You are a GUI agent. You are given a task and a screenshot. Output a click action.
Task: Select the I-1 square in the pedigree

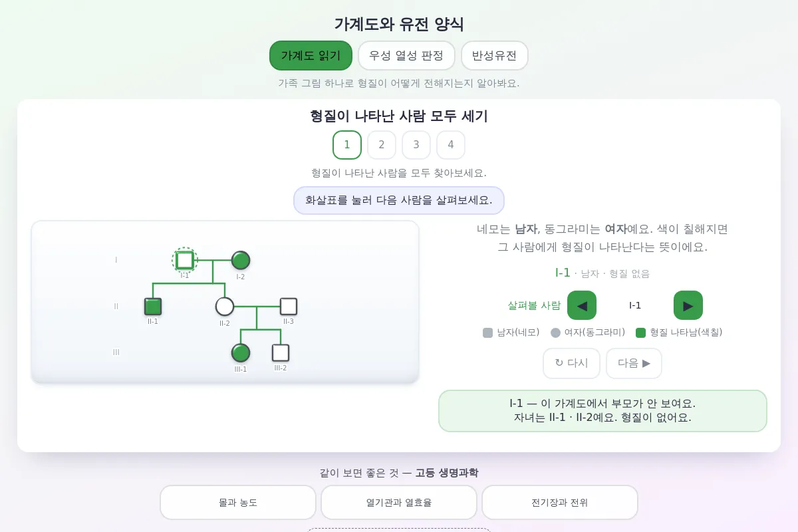pyautogui.click(x=185, y=260)
